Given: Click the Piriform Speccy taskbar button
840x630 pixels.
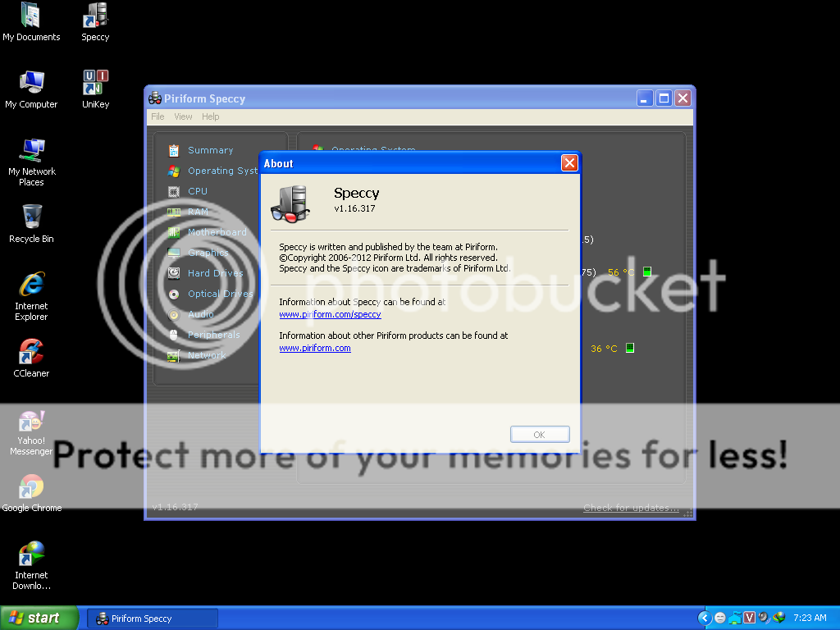Looking at the screenshot, I should 153,619.
